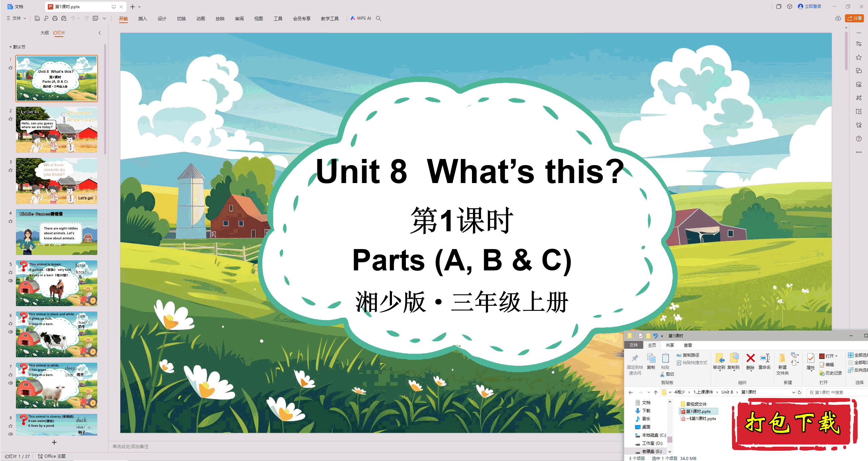Expand Explorer address bar dropdown
The image size is (868, 461).
(793, 392)
